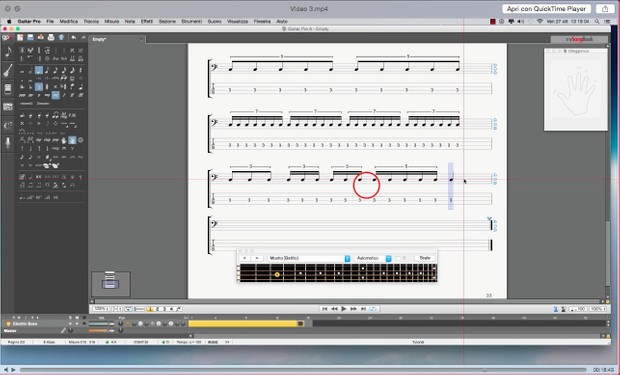Switch to voice 4
Viewport: 620px width, 375px height.
pos(171,309)
